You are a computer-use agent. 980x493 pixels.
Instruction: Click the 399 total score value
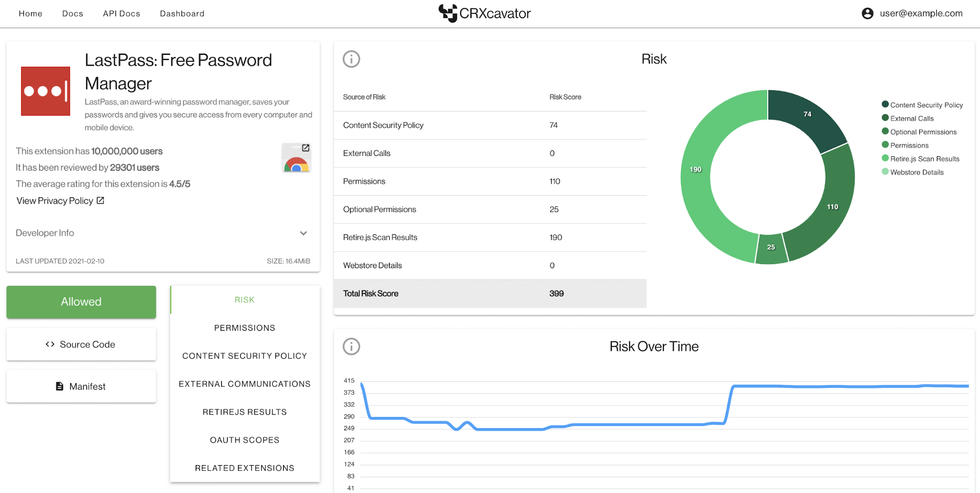[556, 294]
